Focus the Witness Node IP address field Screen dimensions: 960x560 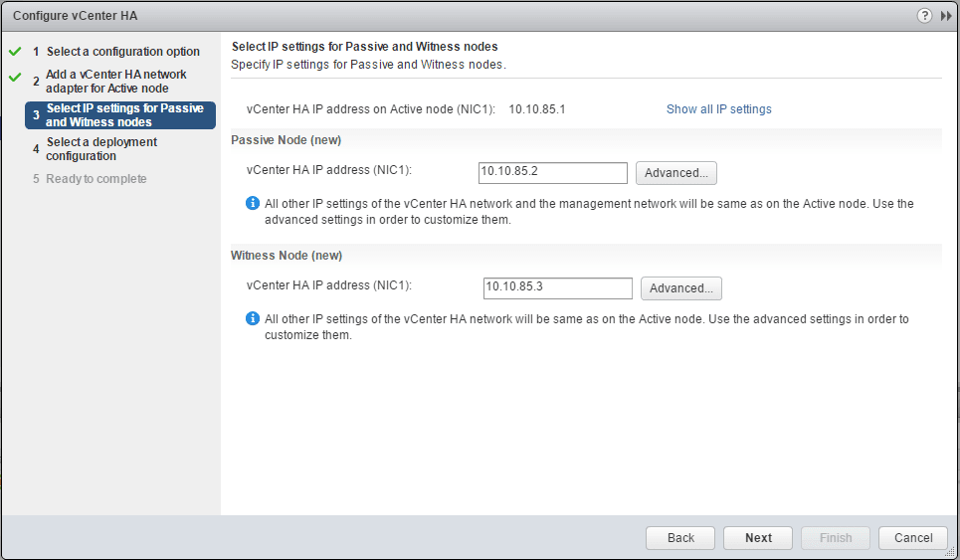[x=557, y=288]
